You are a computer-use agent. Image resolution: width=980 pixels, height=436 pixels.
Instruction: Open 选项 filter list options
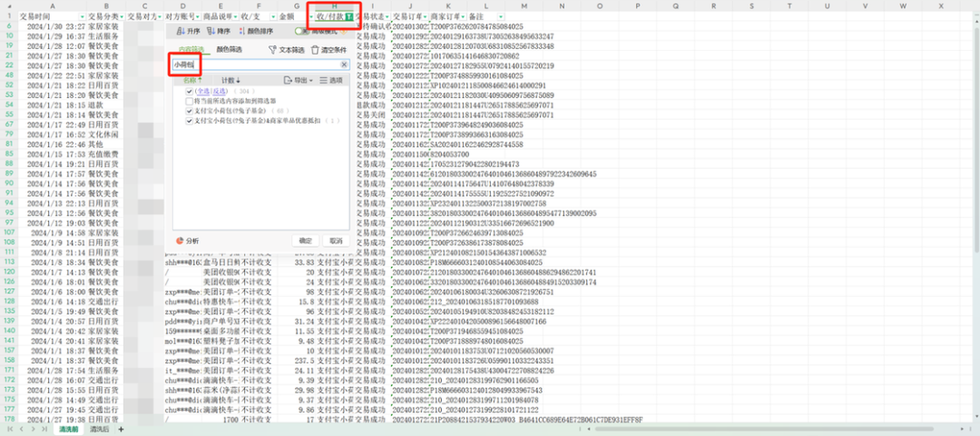tap(331, 80)
